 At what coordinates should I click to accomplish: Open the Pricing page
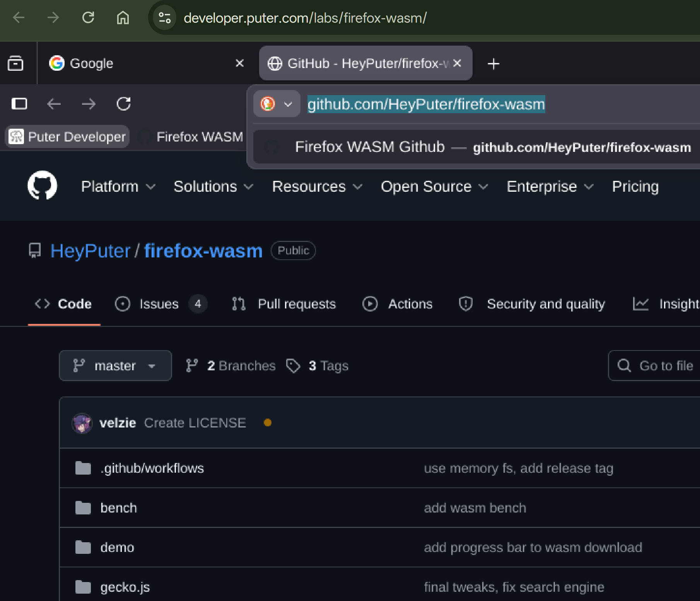(635, 187)
